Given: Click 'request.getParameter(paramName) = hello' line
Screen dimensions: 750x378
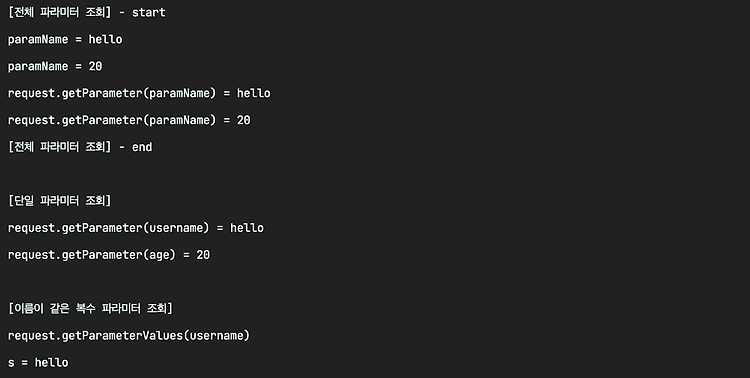Looking at the screenshot, I should tap(139, 93).
